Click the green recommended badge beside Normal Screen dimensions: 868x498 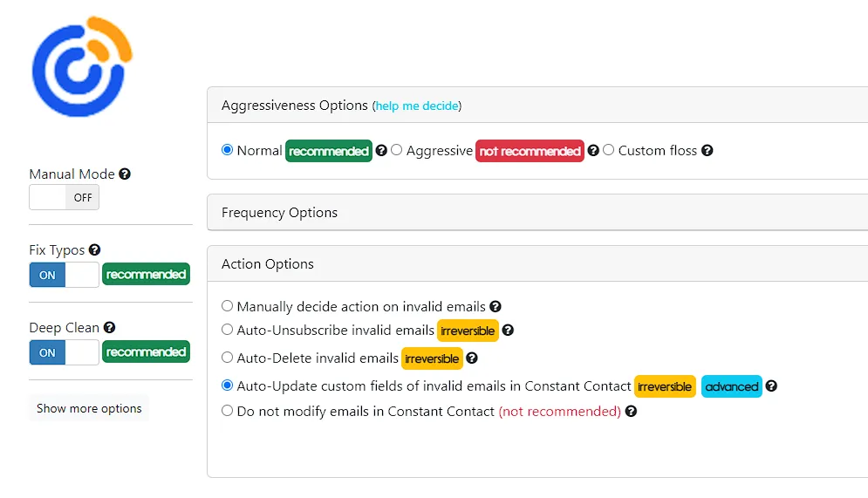point(329,151)
